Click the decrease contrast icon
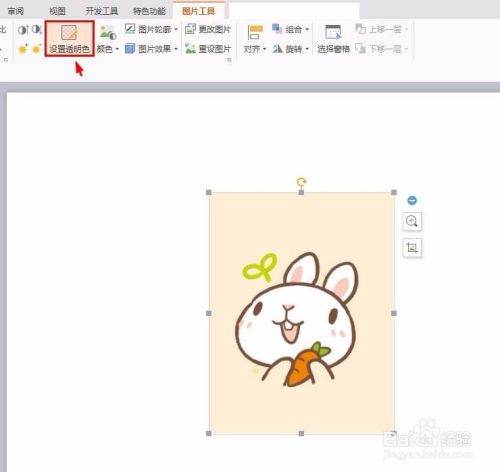The image size is (500, 472). [36, 29]
